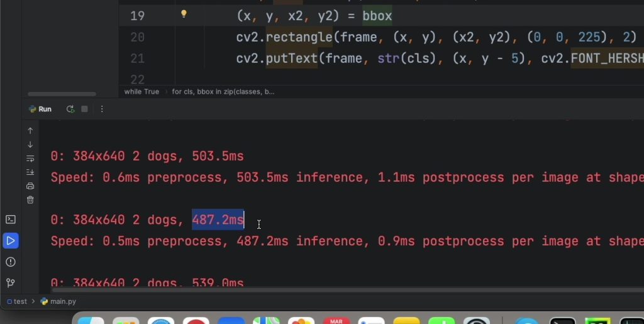Image resolution: width=644 pixels, height=324 pixels.
Task: Stop the running process with the stop icon
Action: [85, 109]
